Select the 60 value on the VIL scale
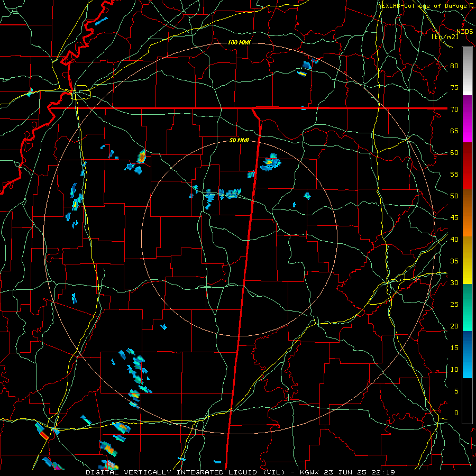Image resolution: width=476 pixels, height=476 pixels. pos(454,153)
